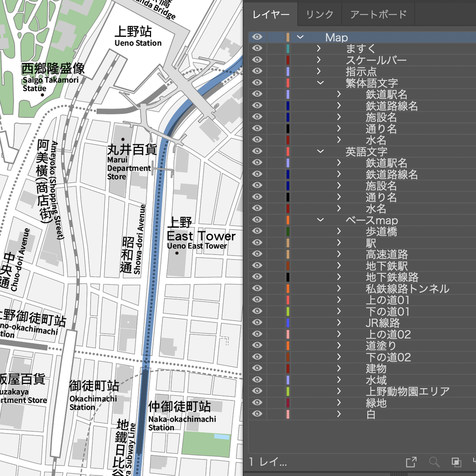Switch to the レイヤー tab
476x476 pixels.
(x=271, y=14)
